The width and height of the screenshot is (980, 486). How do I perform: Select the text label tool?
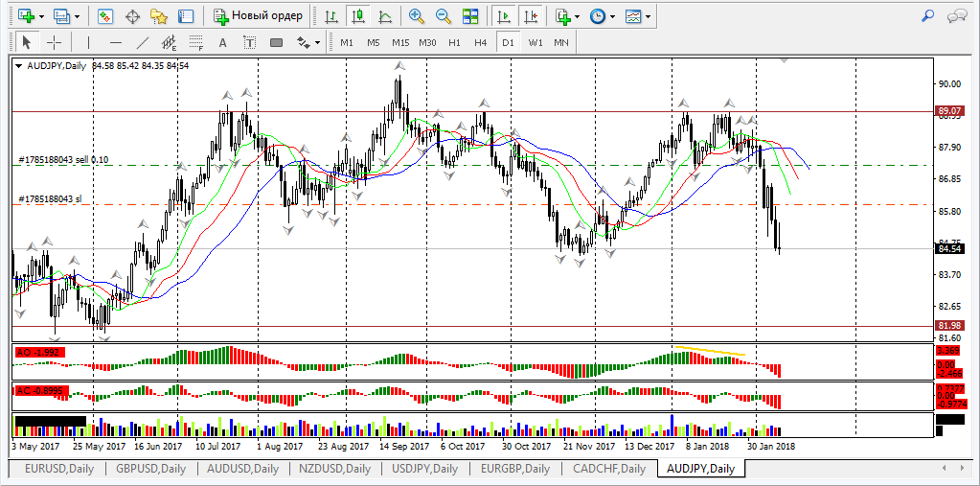(x=249, y=42)
